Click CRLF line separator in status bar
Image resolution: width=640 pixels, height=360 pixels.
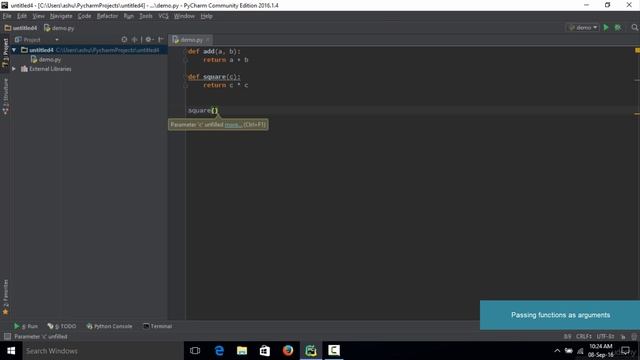click(584, 336)
